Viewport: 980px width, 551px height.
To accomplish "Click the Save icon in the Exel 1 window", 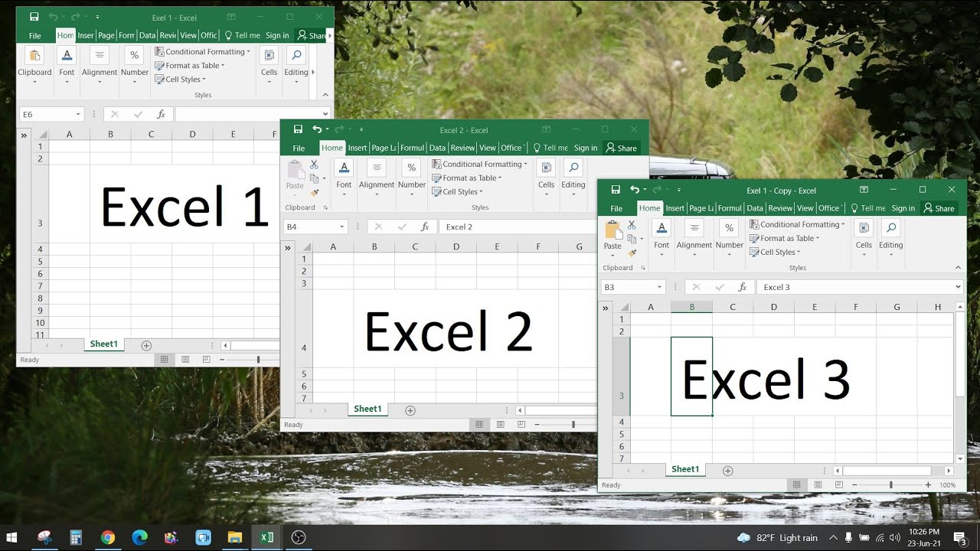I will coord(34,17).
